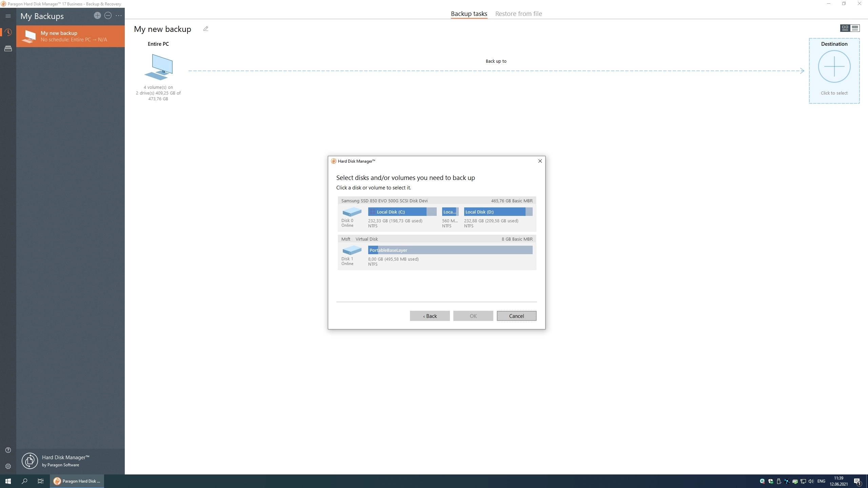Click '8,00 GB (495,58 MB used)' text
The height and width of the screenshot is (488, 868).
coord(393,259)
